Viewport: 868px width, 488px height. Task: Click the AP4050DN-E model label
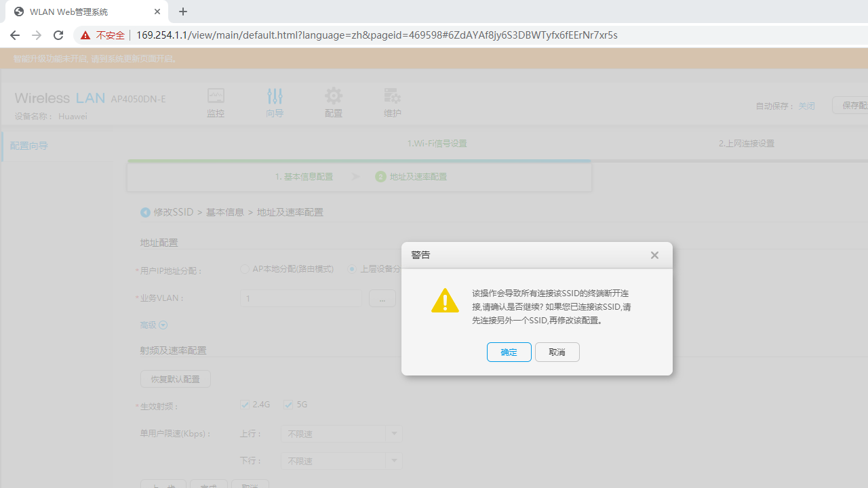point(138,99)
